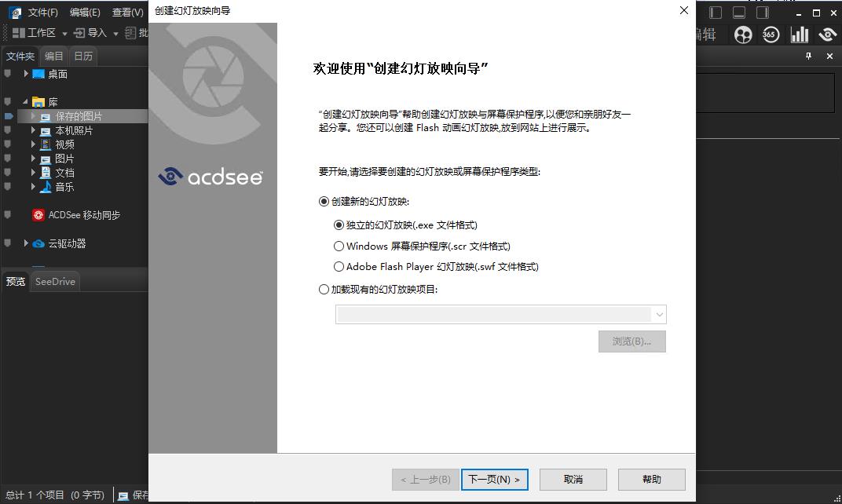
Task: Choose 加载现有的幻灯放映项目 option
Action: [324, 289]
